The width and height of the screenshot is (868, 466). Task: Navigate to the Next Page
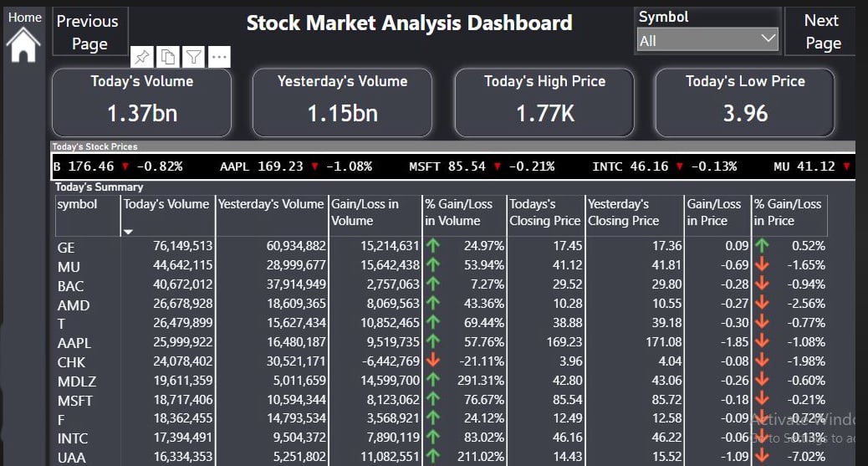[822, 32]
